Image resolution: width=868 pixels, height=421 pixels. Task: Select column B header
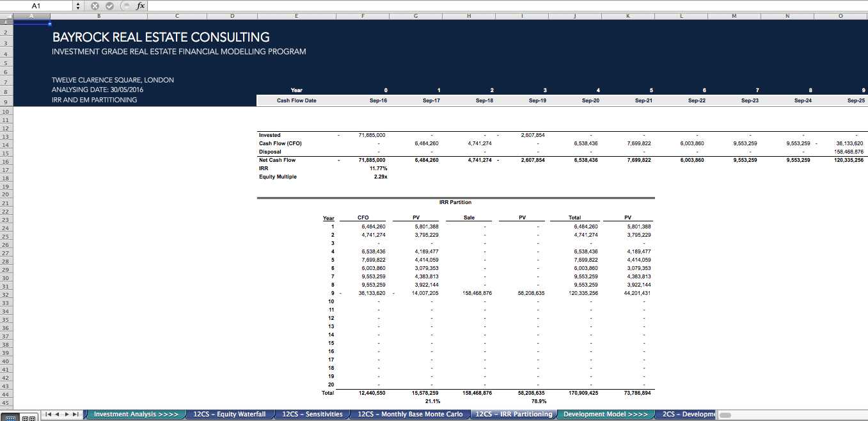[99, 15]
